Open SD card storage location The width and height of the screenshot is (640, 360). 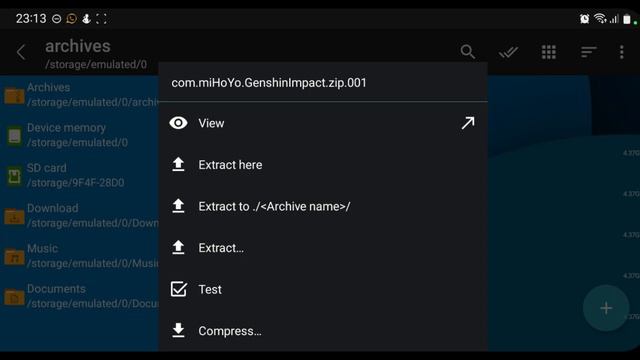click(80, 176)
